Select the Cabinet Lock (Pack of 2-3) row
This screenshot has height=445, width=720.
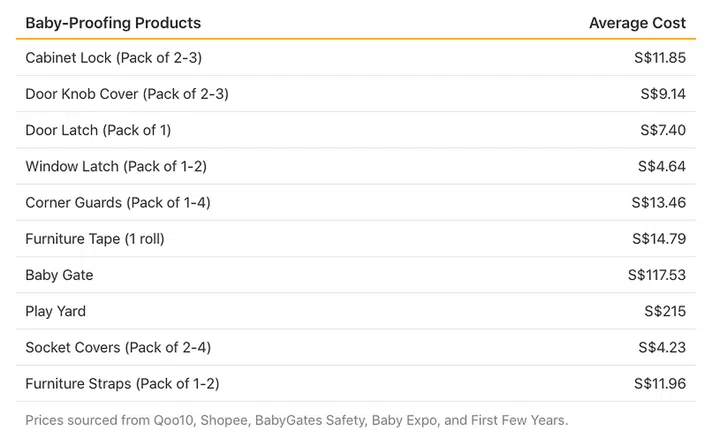[113, 58]
